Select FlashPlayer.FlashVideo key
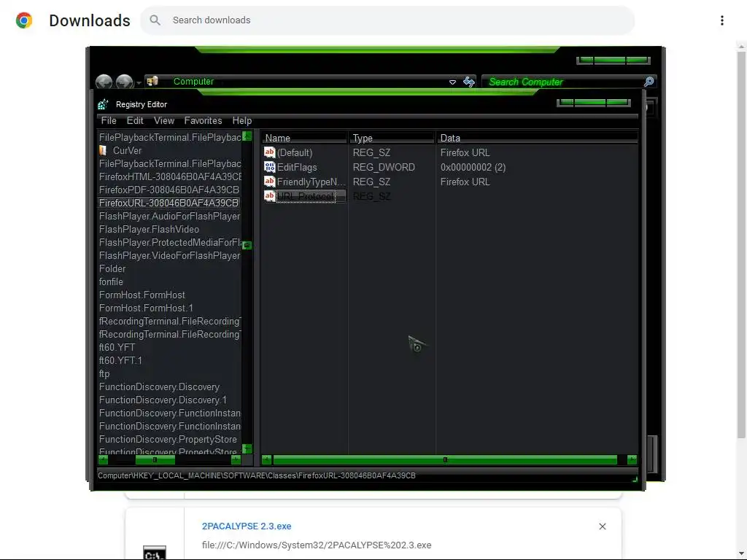The width and height of the screenshot is (747, 560). click(149, 229)
